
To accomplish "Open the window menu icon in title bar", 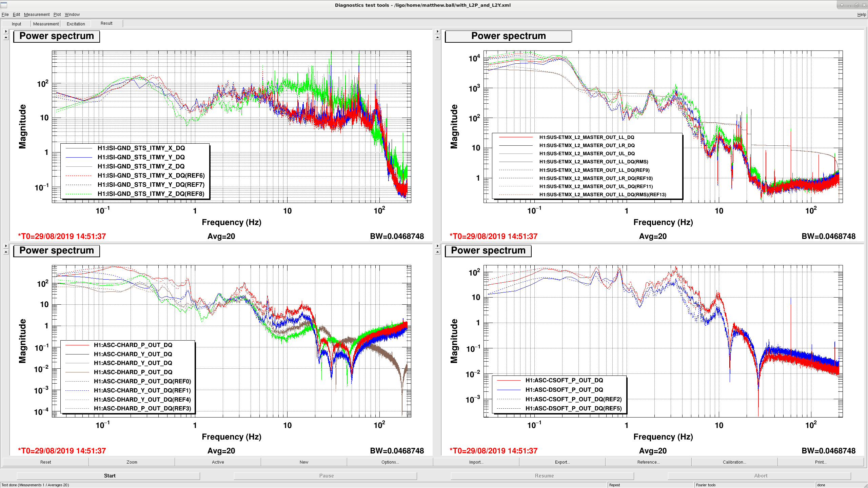I will (4, 5).
